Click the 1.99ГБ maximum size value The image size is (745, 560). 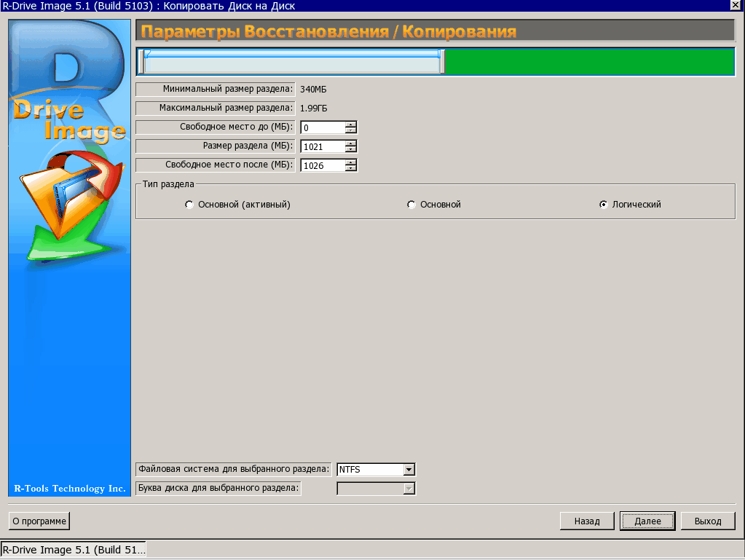314,109
